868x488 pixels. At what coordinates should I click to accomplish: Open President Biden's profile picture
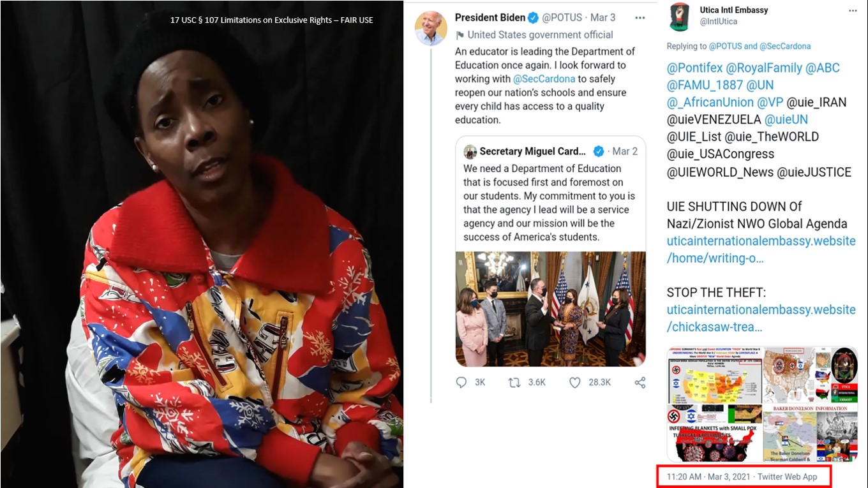point(431,28)
